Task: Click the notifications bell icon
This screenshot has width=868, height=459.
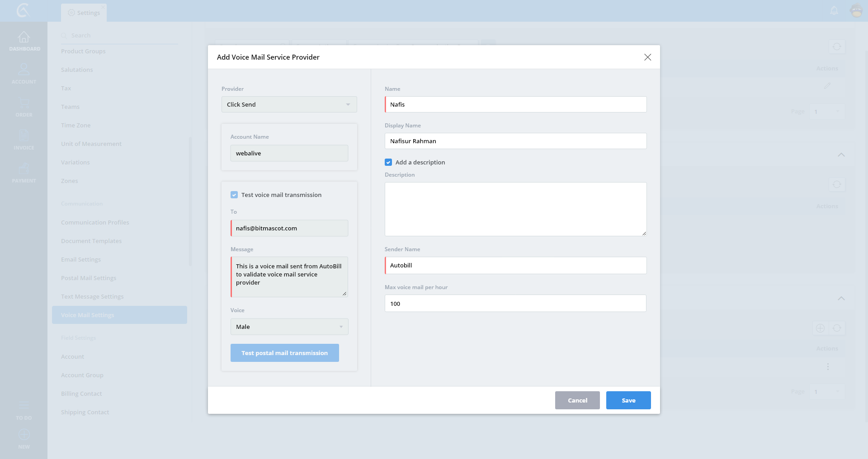Action: 834,10
